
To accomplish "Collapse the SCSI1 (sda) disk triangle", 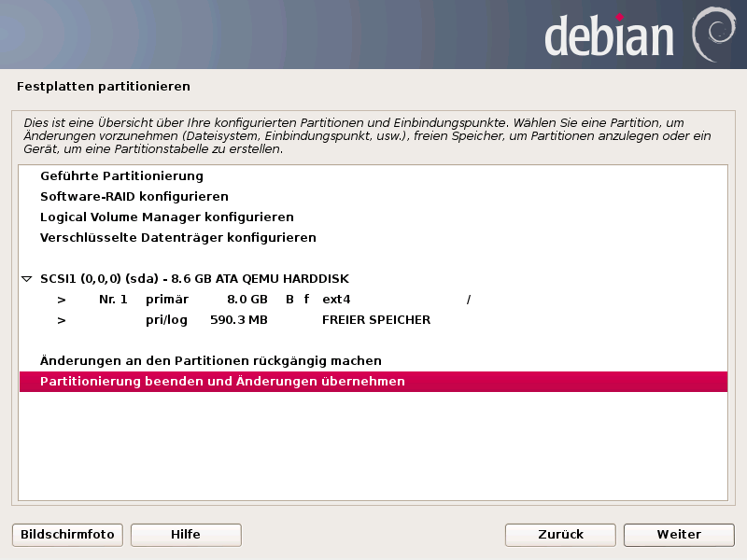I will 27,279.
